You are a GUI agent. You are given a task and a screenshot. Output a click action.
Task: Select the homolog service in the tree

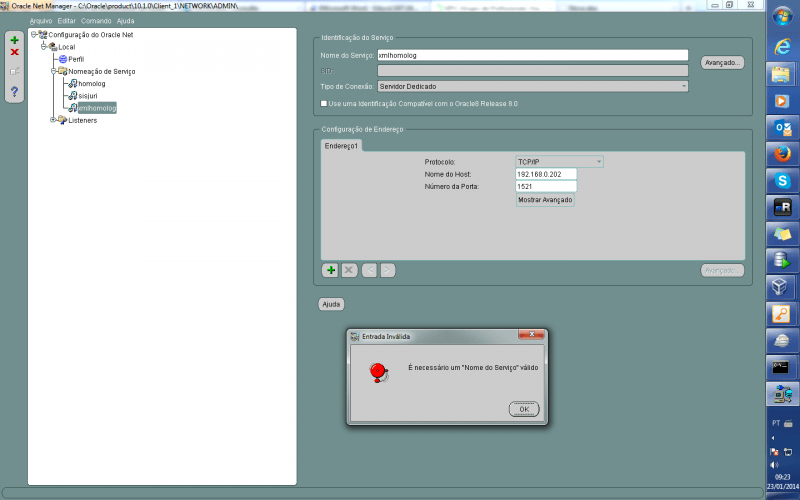pyautogui.click(x=90, y=84)
